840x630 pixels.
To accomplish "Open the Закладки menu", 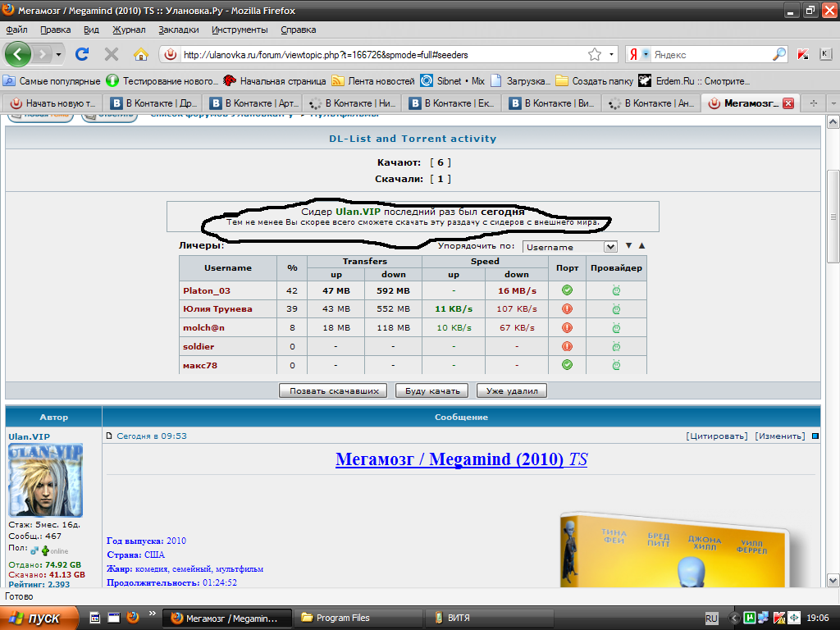I will 179,30.
